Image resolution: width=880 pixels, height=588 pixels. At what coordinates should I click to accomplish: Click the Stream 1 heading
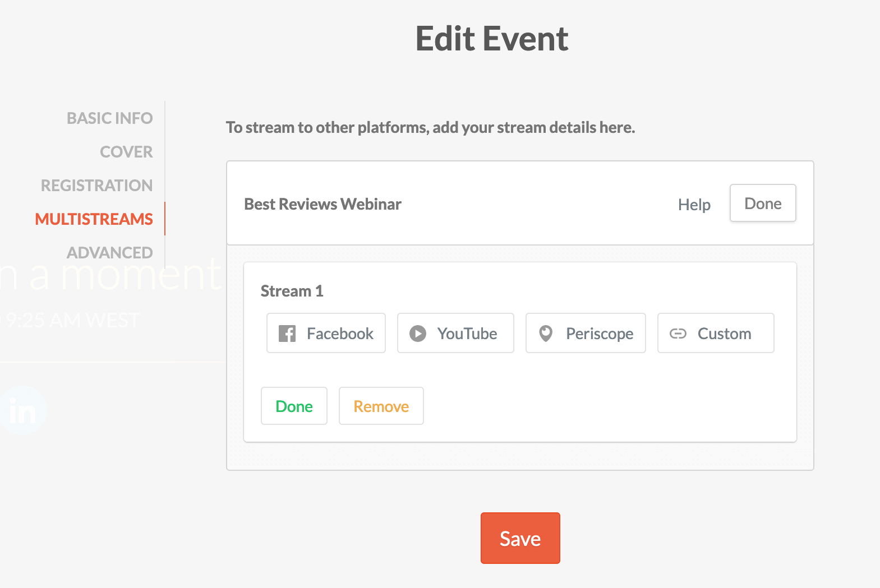(x=292, y=291)
